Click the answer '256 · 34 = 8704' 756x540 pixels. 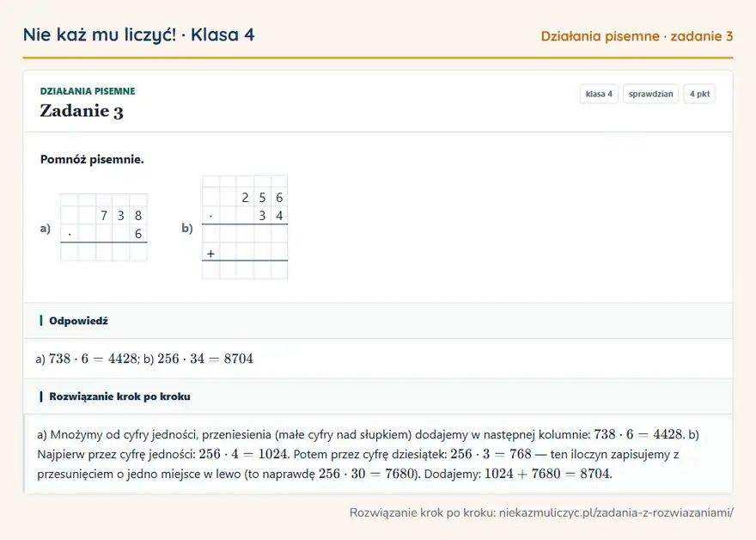click(205, 359)
